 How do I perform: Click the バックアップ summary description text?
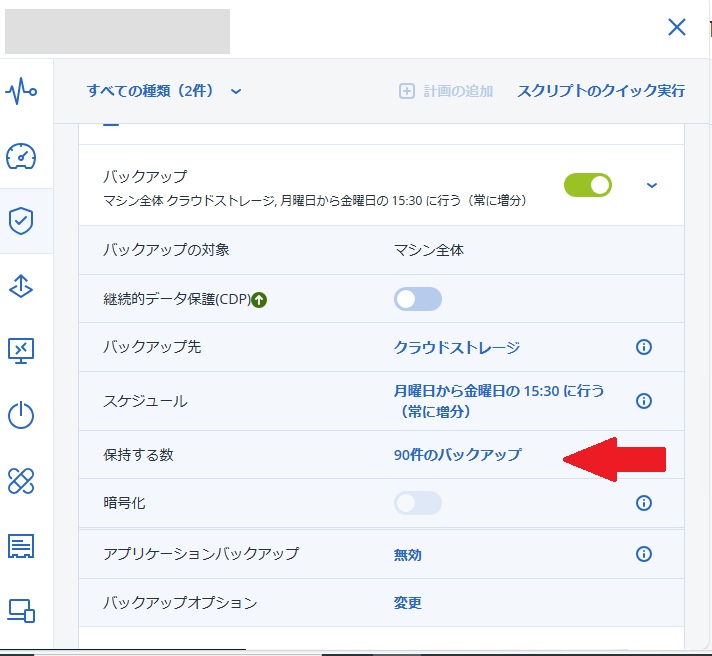[x=315, y=200]
